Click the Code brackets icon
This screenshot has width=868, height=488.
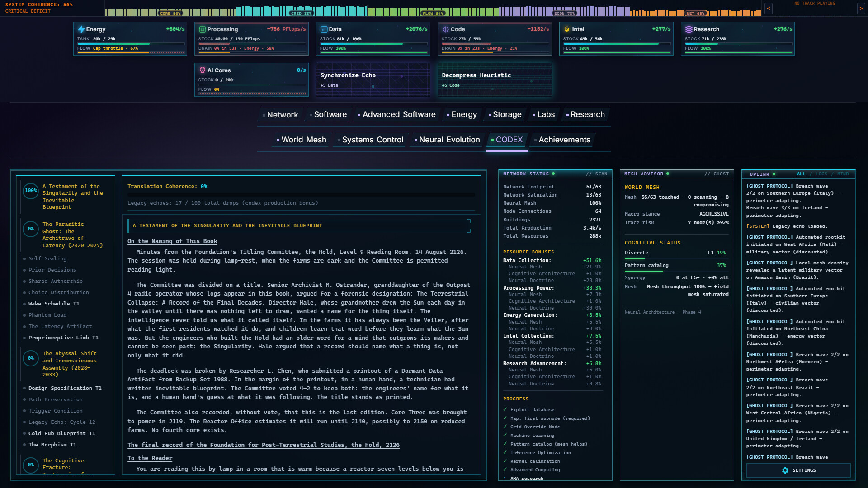pyautogui.click(x=446, y=29)
